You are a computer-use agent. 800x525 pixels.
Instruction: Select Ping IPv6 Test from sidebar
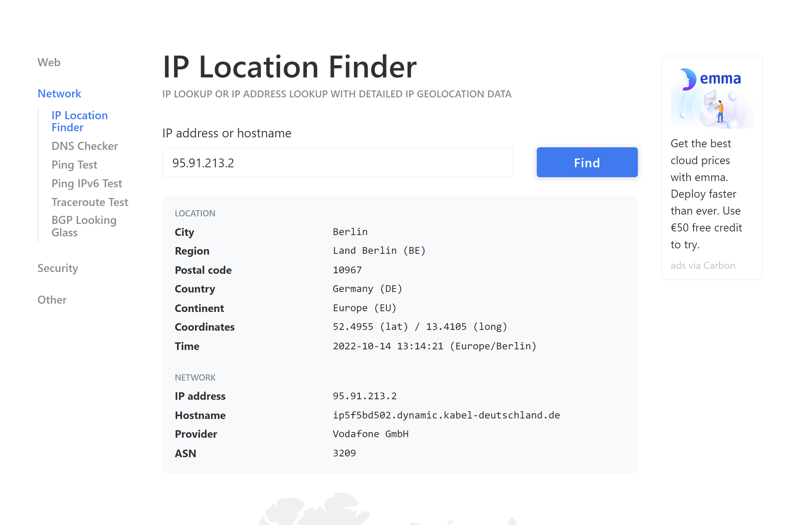tap(87, 183)
